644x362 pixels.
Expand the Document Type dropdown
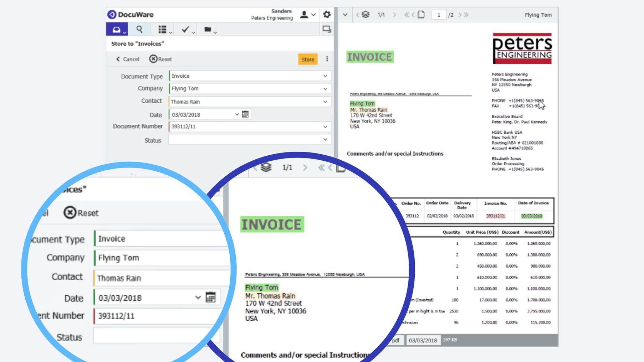point(325,76)
